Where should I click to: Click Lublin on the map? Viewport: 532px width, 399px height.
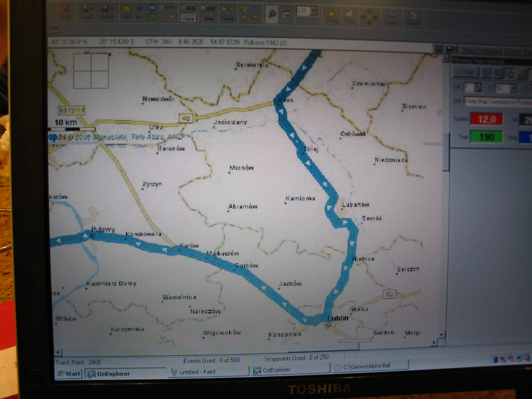click(x=337, y=318)
